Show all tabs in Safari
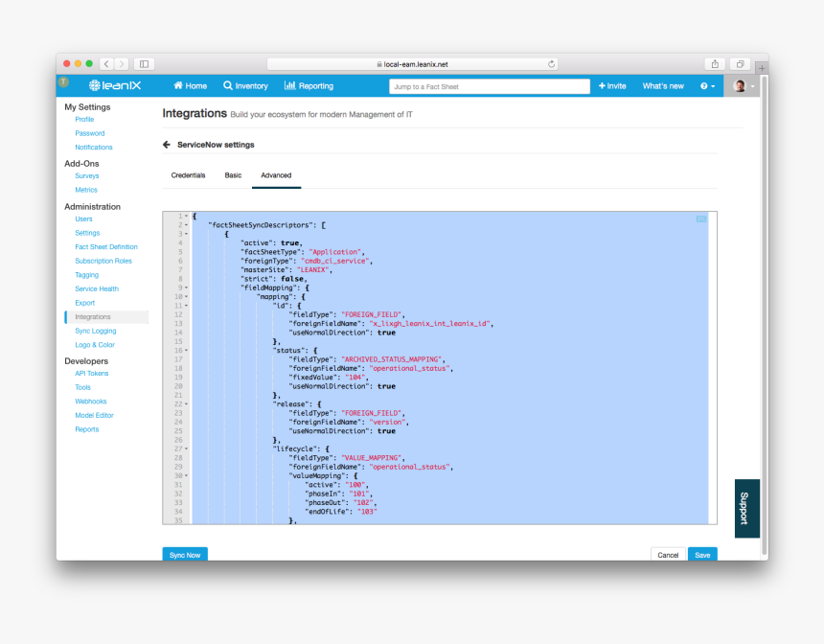This screenshot has width=824, height=644. click(x=740, y=64)
